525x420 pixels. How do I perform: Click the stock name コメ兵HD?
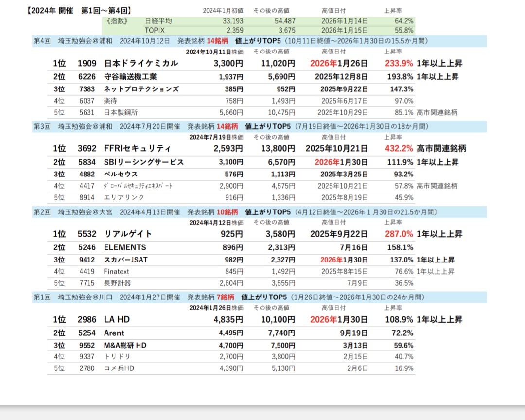click(119, 368)
